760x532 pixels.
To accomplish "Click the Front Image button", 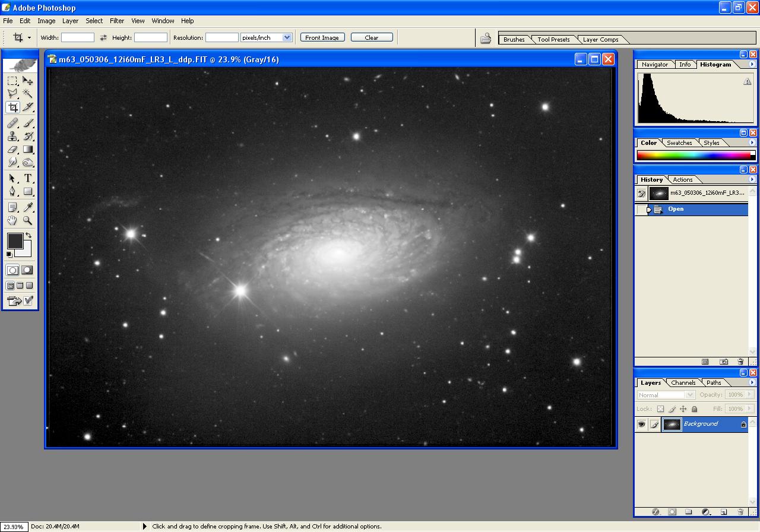I will 322,37.
